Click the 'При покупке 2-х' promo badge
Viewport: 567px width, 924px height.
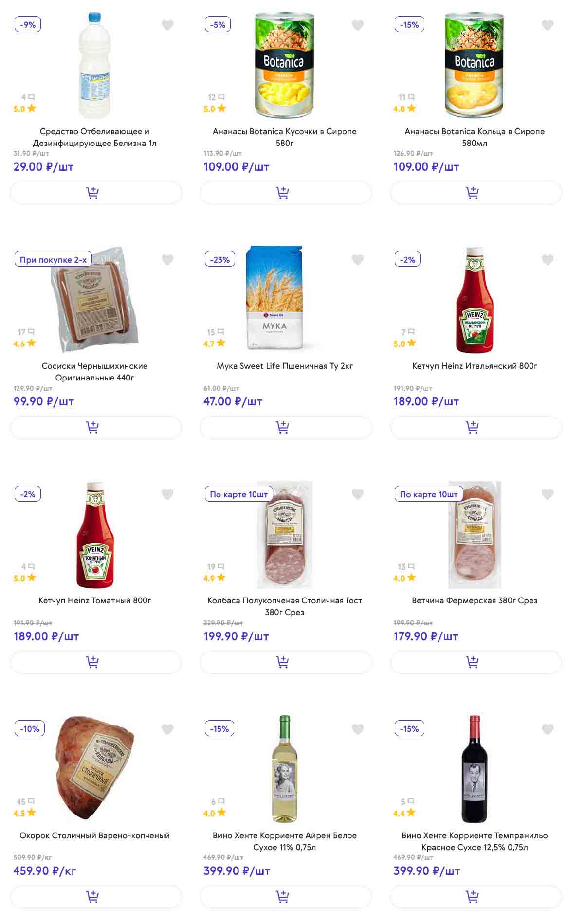coord(53,260)
